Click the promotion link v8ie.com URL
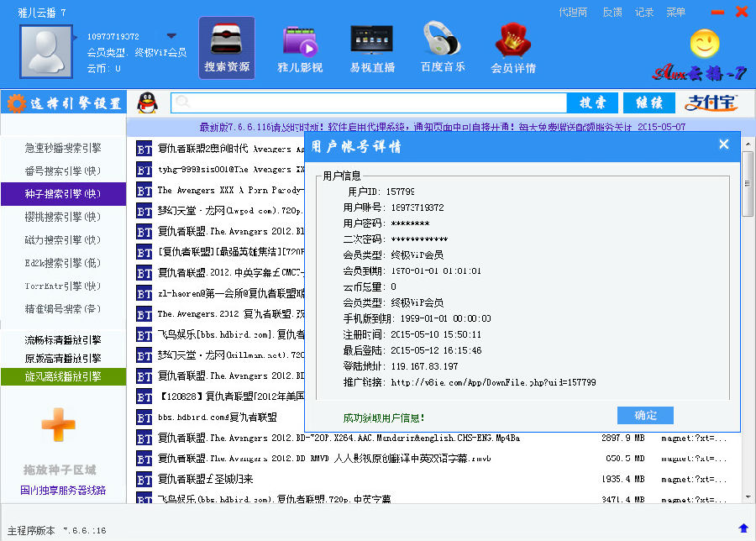This screenshot has height=541, width=756. 493,382
